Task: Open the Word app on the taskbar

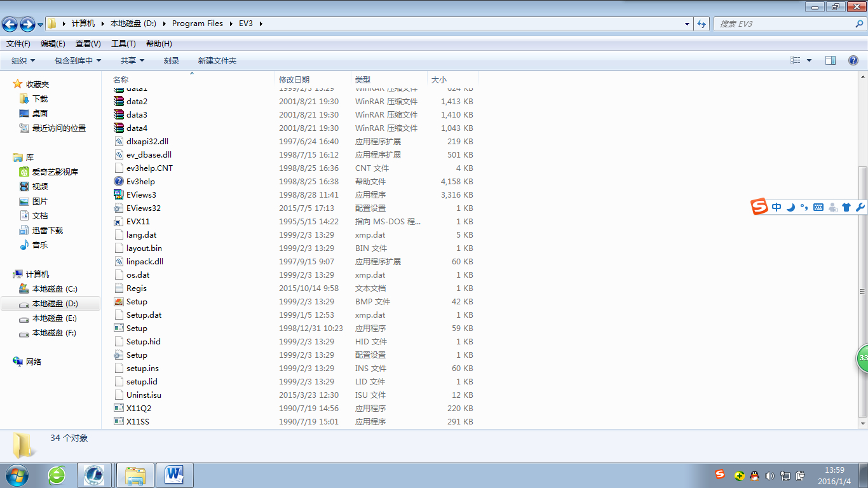Action: (174, 475)
